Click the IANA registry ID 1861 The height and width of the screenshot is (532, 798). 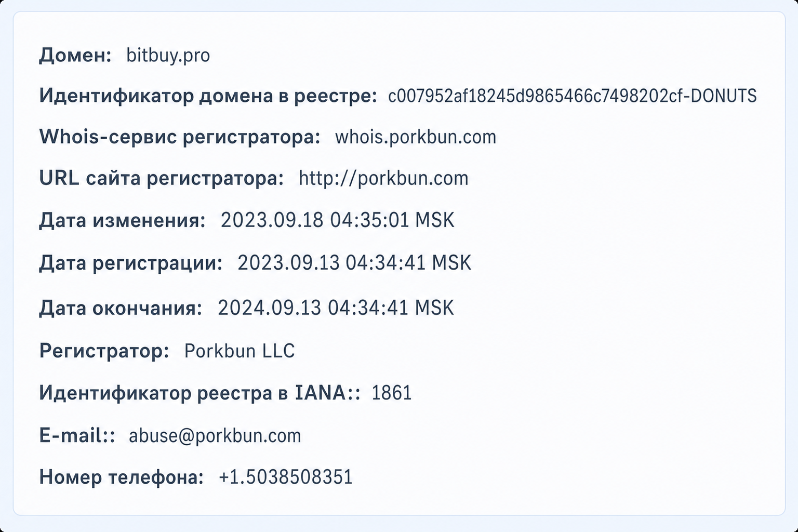[x=392, y=393]
